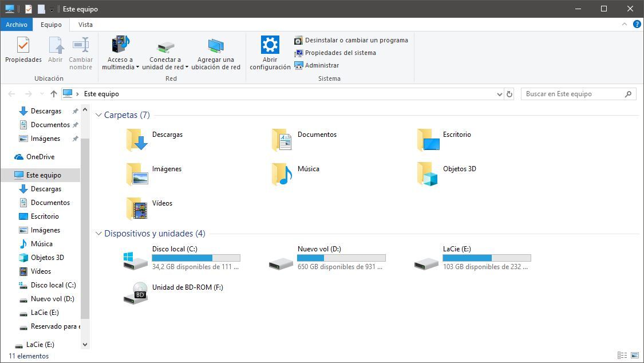Open Abrir configuración gear icon
Viewport: 644px width, 363px height.
(270, 45)
